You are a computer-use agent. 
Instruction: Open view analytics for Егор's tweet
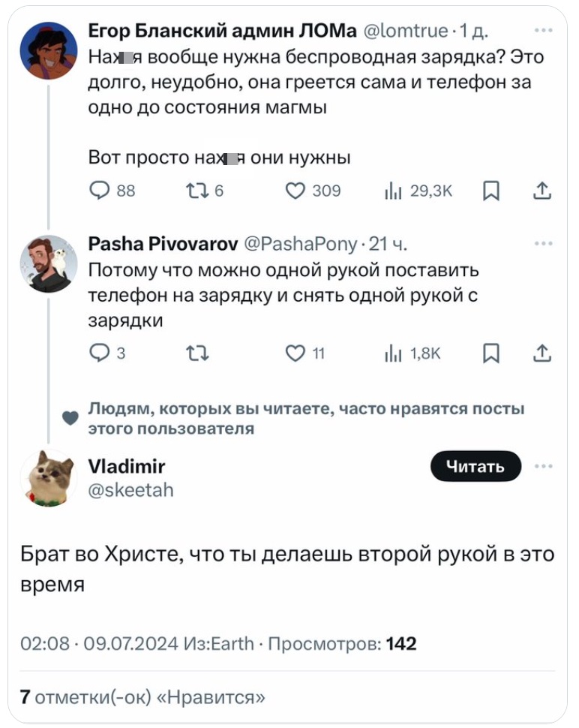click(400, 191)
